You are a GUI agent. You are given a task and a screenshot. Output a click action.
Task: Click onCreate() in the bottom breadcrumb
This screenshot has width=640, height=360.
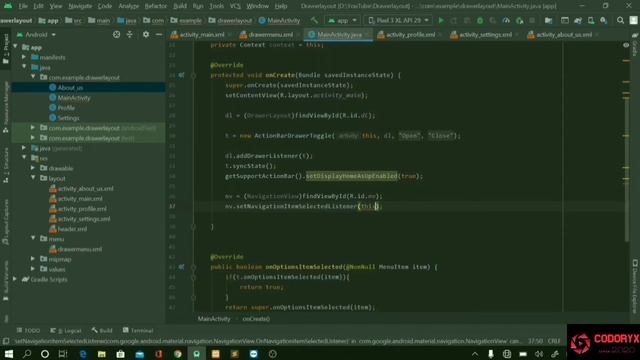click(256, 319)
